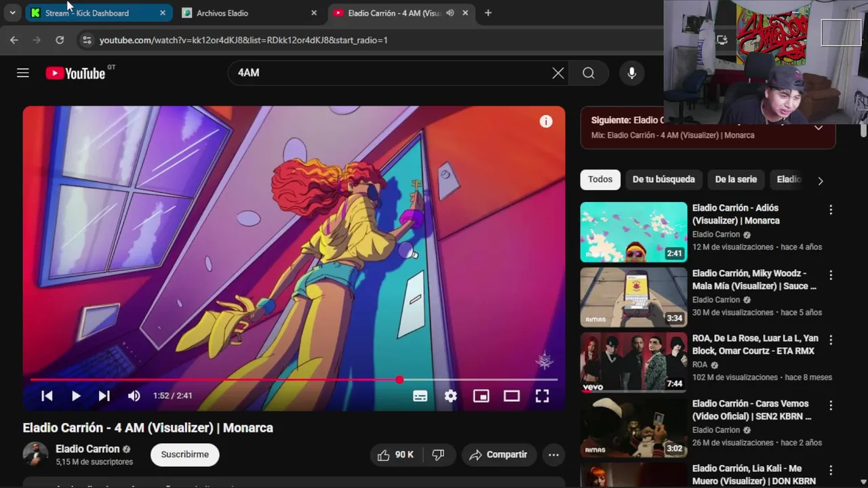Select the De la serie chip
Screen dimensions: 868x488
pyautogui.click(x=736, y=180)
